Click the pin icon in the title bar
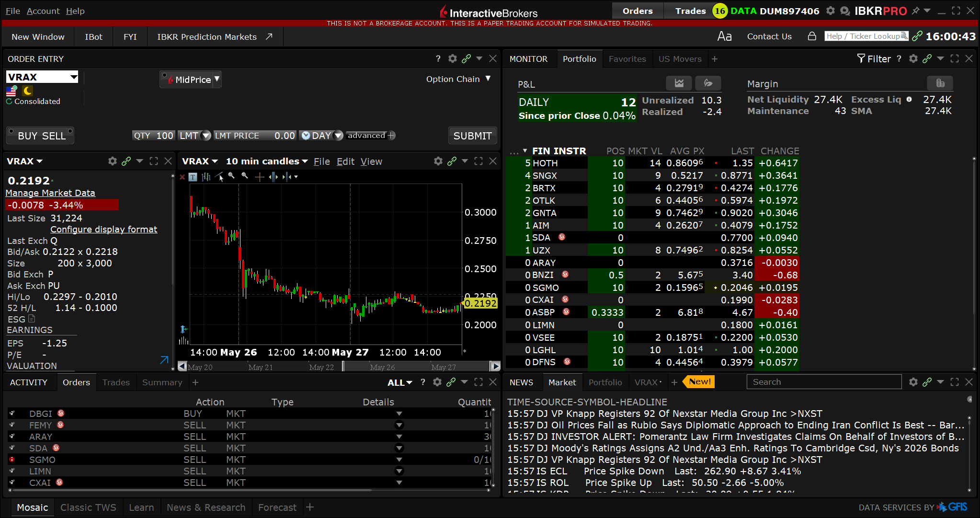980x518 pixels. coord(915,11)
